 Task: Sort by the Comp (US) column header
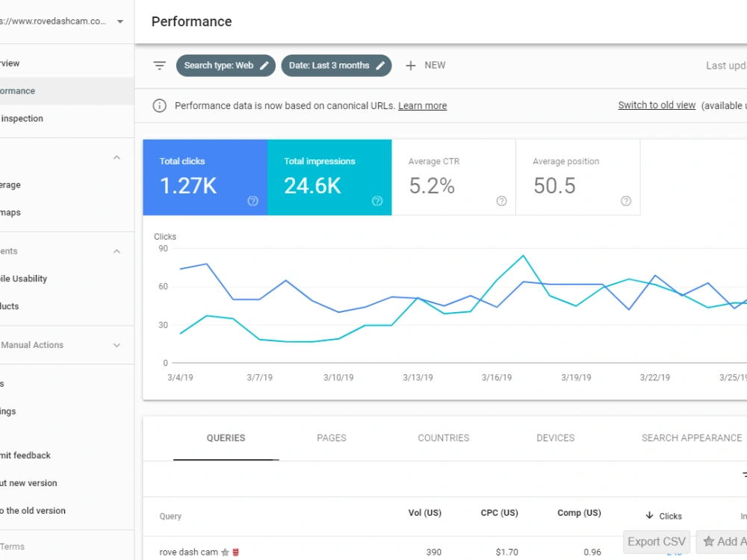click(x=579, y=513)
